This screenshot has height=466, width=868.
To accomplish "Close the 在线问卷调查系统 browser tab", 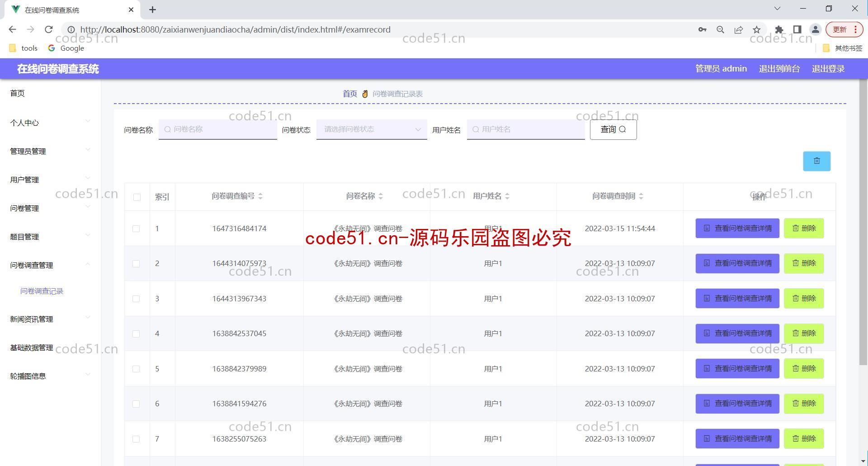I will 131,10.
